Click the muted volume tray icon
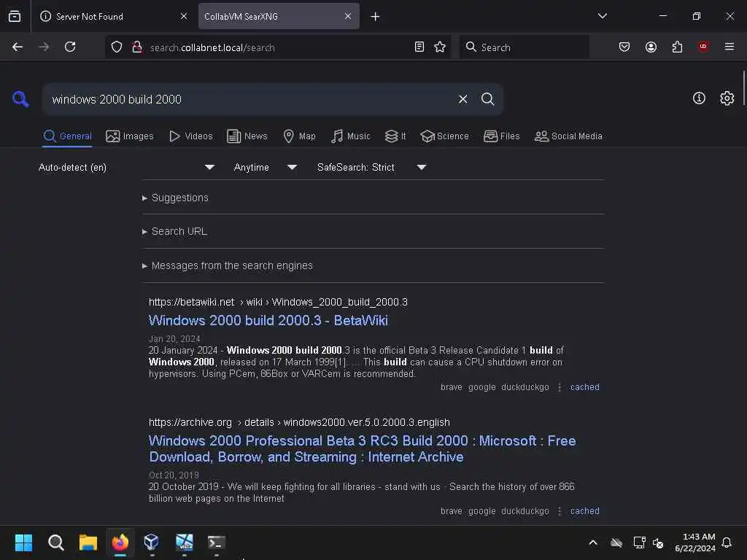 click(x=658, y=542)
